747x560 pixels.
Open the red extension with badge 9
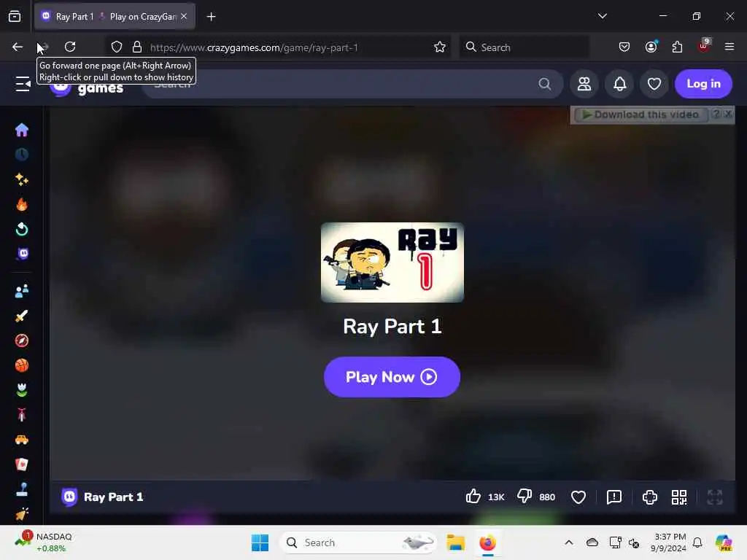coord(704,46)
